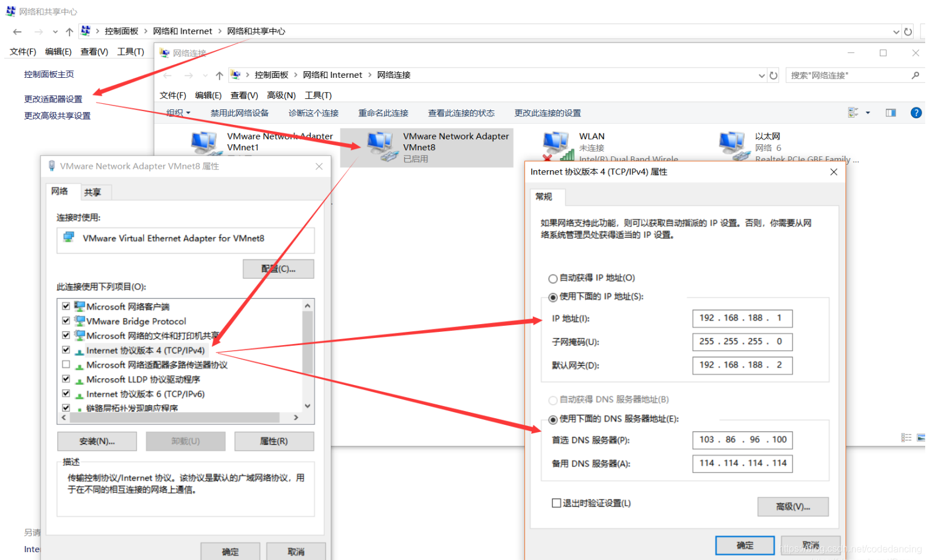Open the 工具(T) menu
Image resolution: width=927 pixels, height=560 pixels.
pos(319,95)
